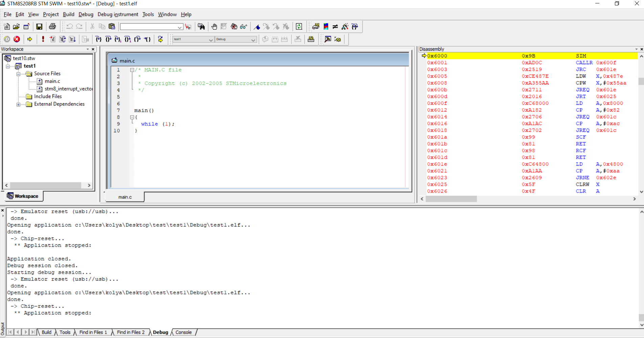Select stm8_interrupt_vector file in workspace tree

[x=68, y=89]
